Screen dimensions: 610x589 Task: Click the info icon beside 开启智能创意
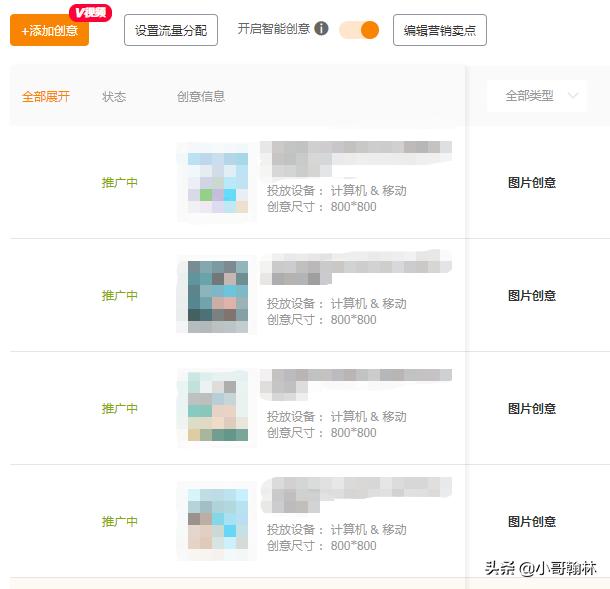coord(321,28)
